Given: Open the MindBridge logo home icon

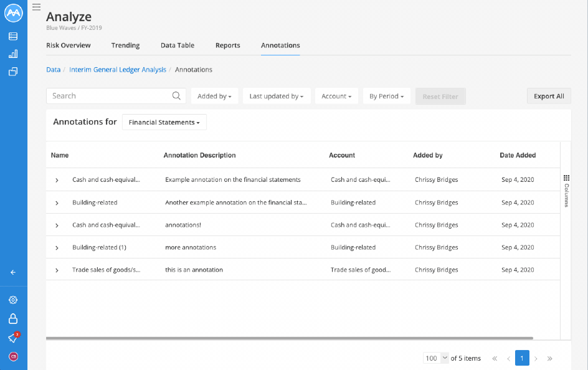Looking at the screenshot, I should tap(13, 12).
